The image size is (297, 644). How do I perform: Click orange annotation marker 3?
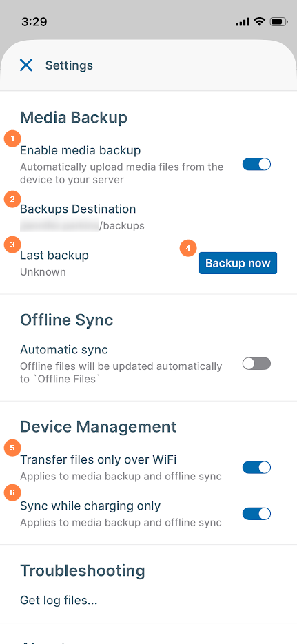coord(12,245)
